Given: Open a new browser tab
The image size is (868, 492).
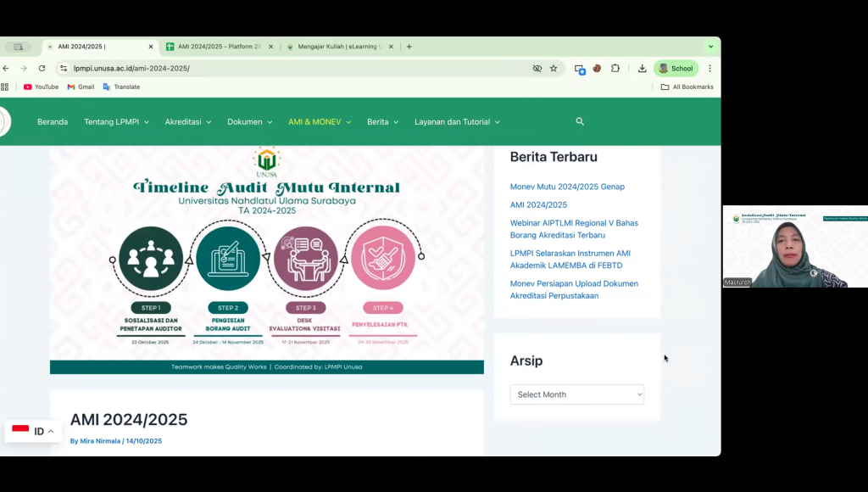Looking at the screenshot, I should click(409, 47).
